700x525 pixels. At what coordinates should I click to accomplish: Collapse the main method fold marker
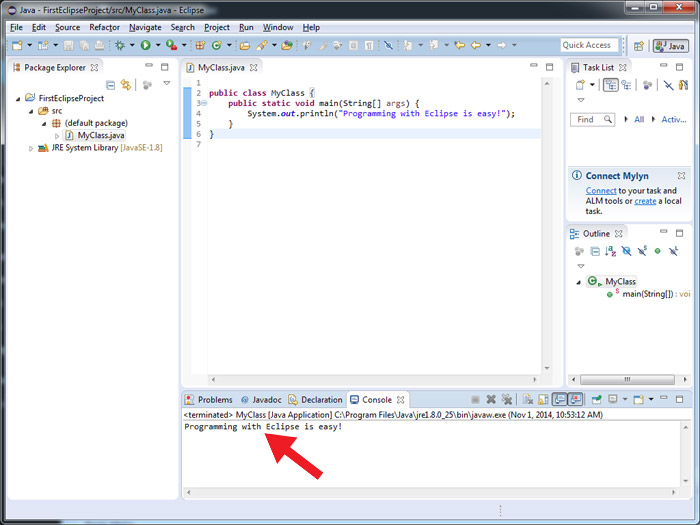point(204,103)
